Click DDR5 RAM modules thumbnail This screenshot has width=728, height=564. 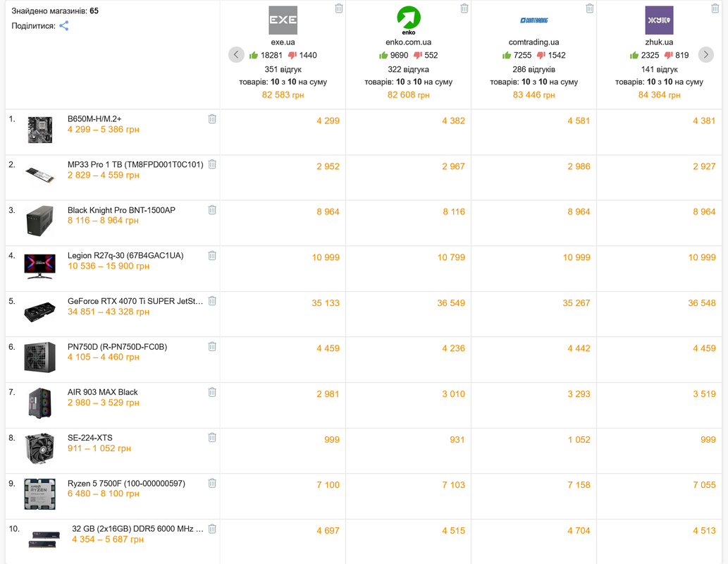[x=44, y=539]
